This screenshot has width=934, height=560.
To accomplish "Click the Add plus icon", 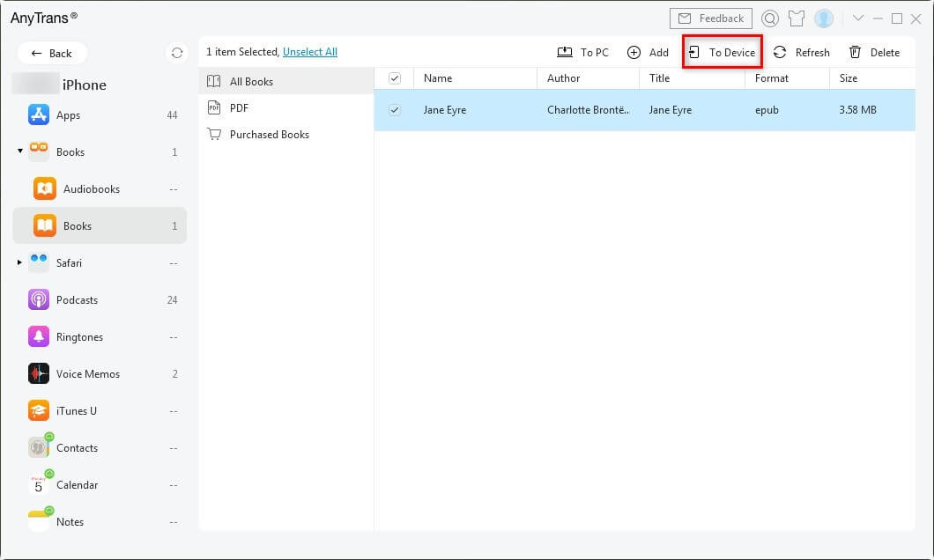I will [x=634, y=53].
